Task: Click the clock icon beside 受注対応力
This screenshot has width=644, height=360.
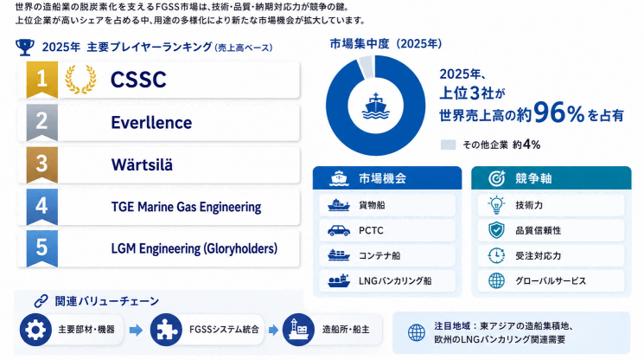Action: [496, 255]
